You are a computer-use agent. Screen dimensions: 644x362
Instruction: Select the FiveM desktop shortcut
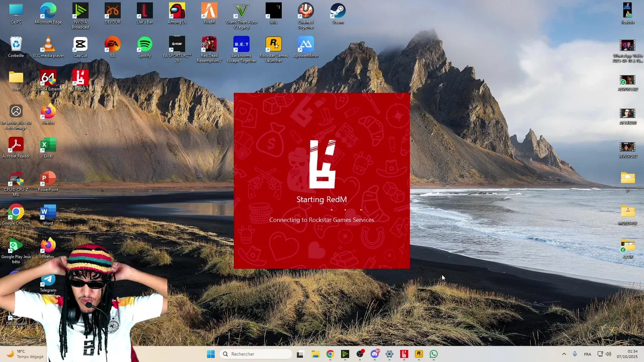(x=209, y=14)
